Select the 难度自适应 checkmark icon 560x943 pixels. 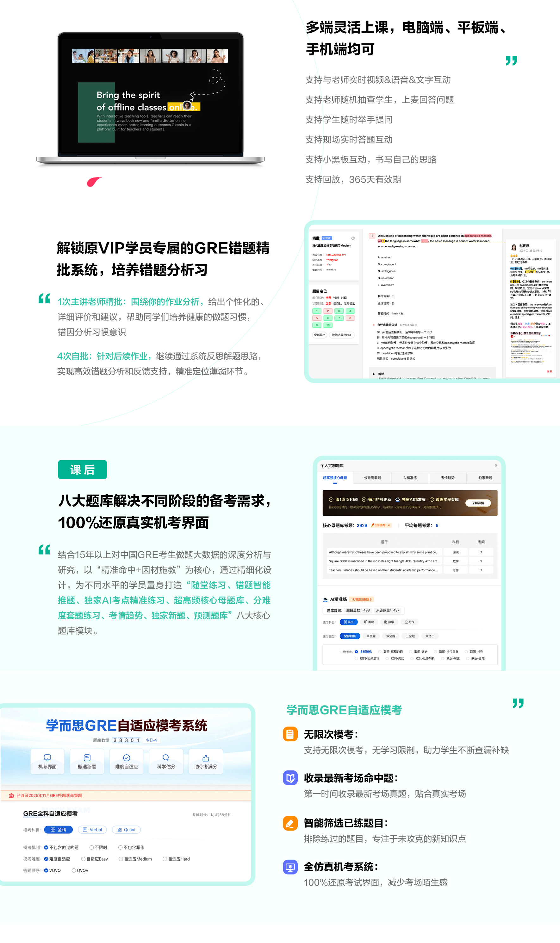point(127,758)
